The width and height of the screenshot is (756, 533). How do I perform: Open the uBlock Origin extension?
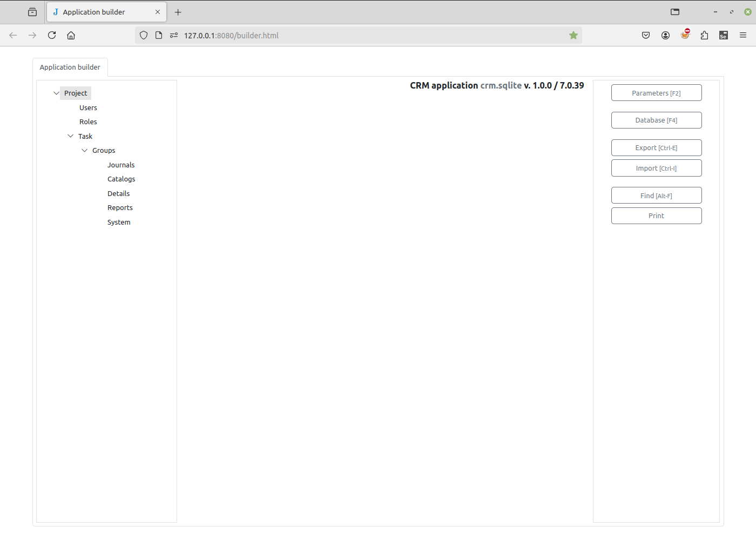tap(685, 35)
